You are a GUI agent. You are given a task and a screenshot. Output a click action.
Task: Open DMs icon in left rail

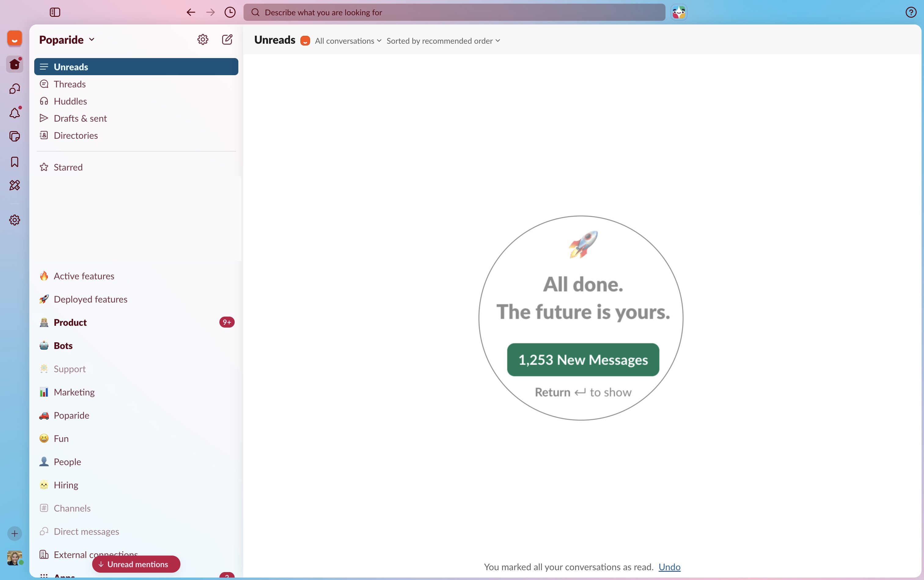click(15, 89)
